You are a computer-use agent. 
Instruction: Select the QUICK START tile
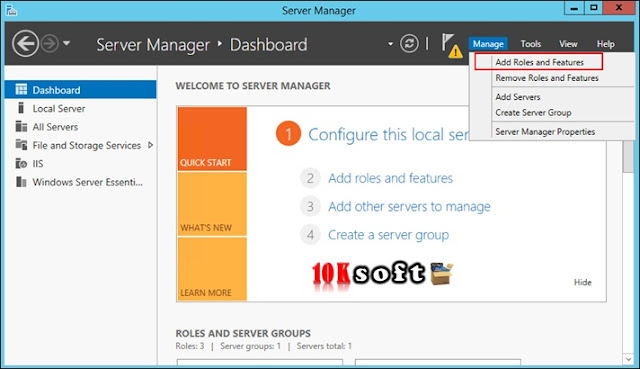[212, 139]
